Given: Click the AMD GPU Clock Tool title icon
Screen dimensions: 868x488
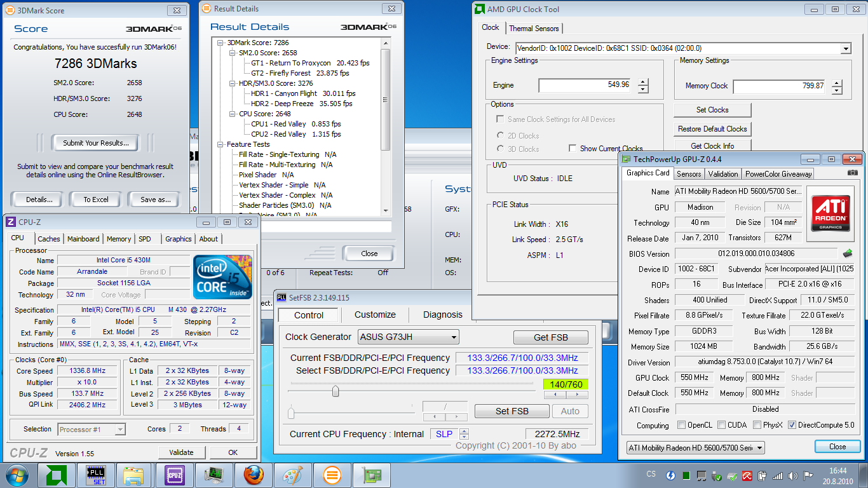Looking at the screenshot, I should (480, 10).
